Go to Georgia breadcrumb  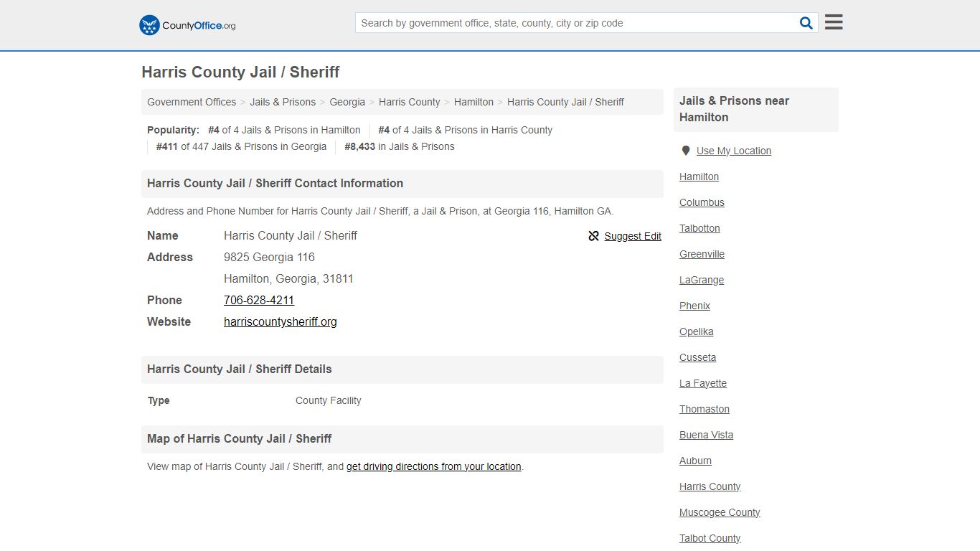point(347,102)
